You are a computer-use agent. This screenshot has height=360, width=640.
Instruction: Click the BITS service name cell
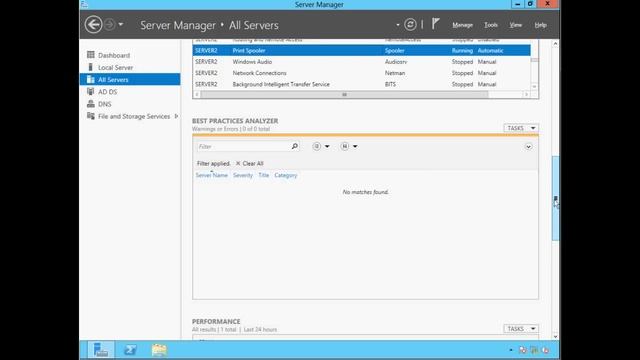(x=390, y=84)
